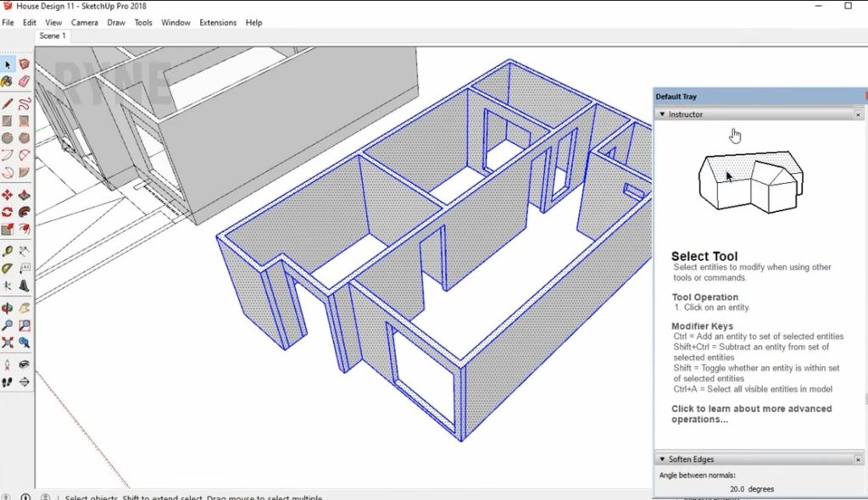This screenshot has height=500, width=868.
Task: Select the Position Camera tool
Action: tap(7, 365)
